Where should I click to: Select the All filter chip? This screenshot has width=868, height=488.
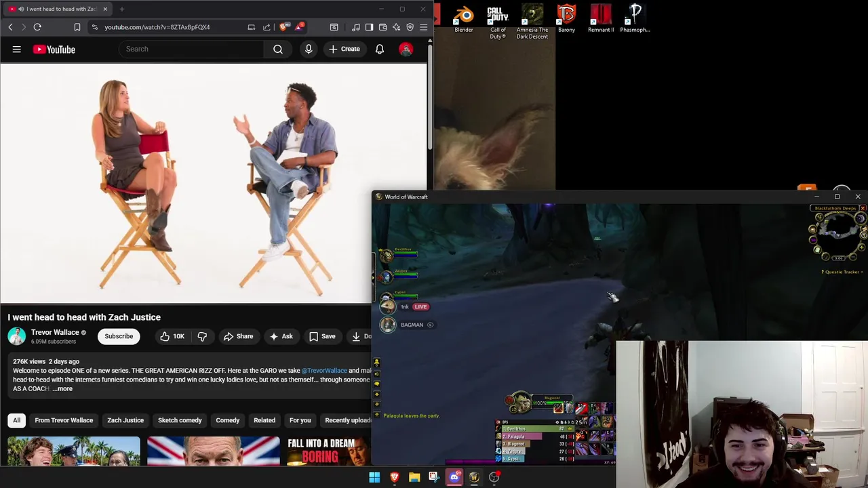(x=17, y=420)
